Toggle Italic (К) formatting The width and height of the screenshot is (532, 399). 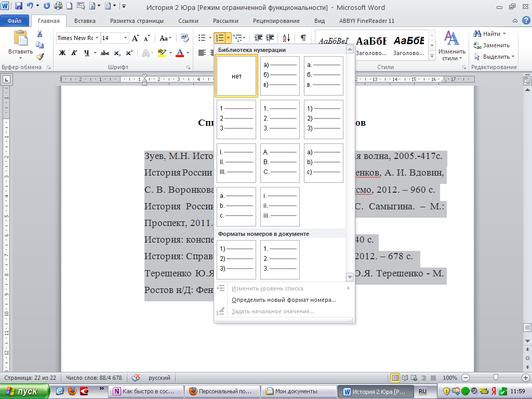(74, 53)
